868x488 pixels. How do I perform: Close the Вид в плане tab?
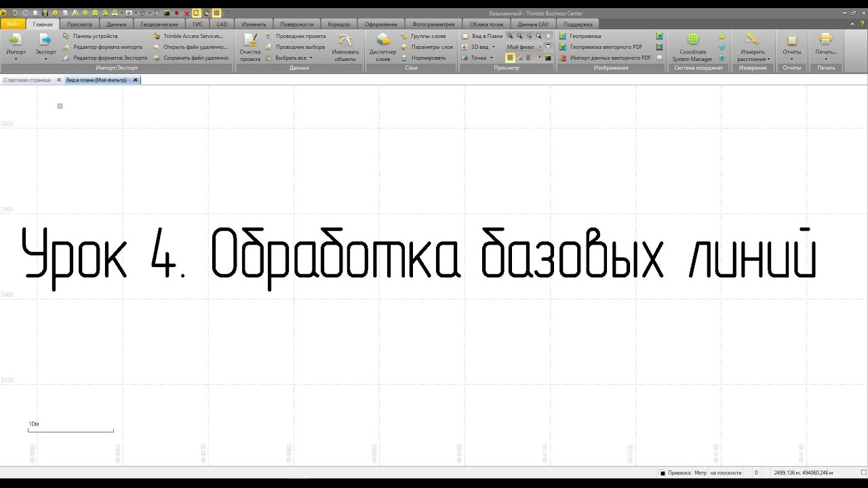[135, 80]
